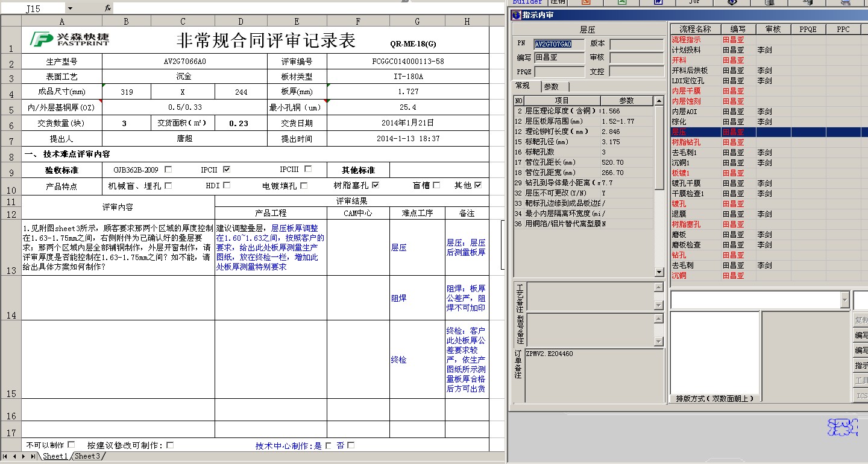Select the 管位孔距长(mm) parameter row
Screen dimensions: 868x464
[x=583, y=162]
